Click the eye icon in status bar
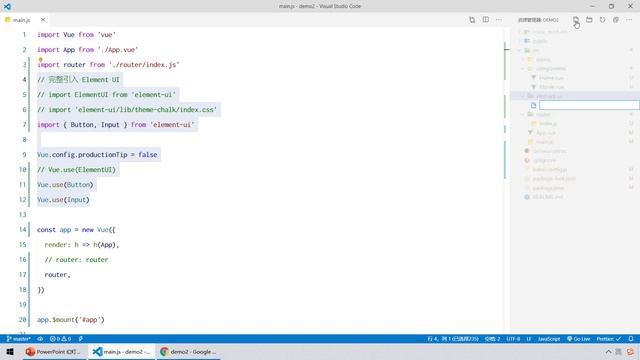640x360 pixels. [x=40, y=339]
